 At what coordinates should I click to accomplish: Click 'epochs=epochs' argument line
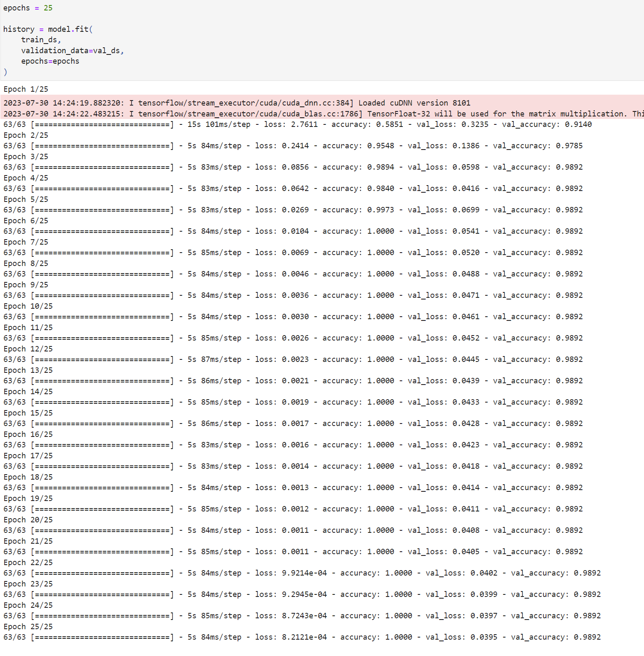50,61
